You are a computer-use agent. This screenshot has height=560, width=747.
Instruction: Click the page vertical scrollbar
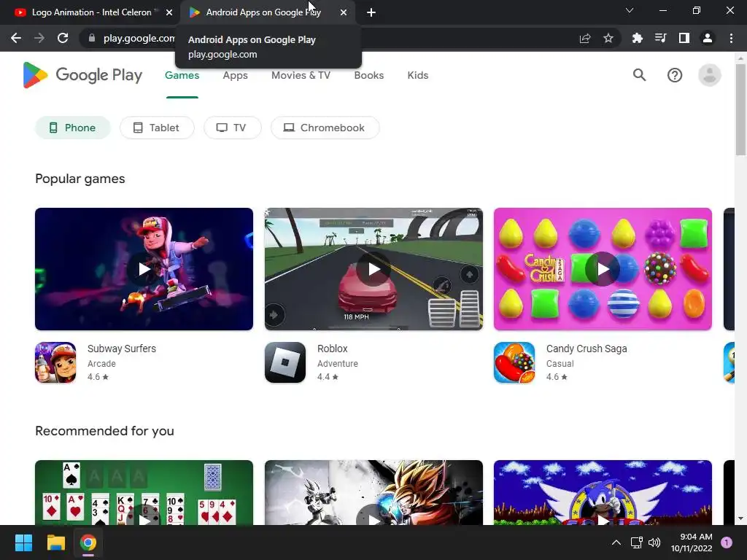[740, 109]
